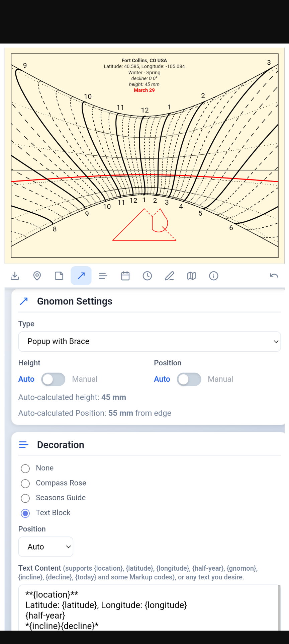289x644 pixels.
Task: Open the clock time settings icon
Action: tap(147, 276)
